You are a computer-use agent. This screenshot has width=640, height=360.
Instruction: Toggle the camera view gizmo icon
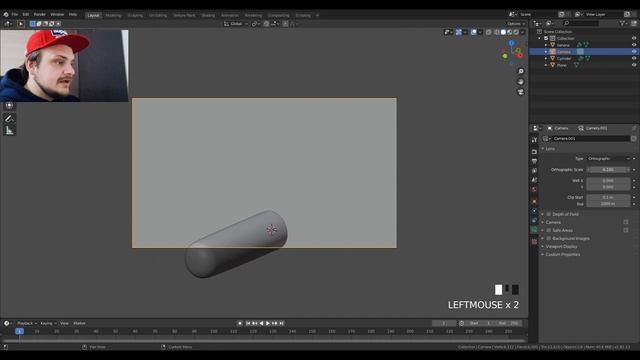click(520, 92)
